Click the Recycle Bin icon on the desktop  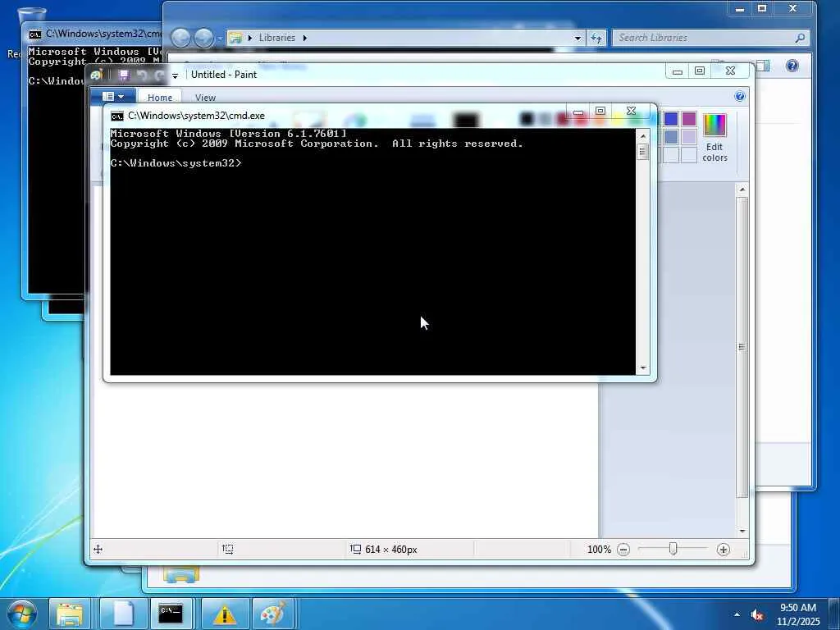(x=32, y=16)
